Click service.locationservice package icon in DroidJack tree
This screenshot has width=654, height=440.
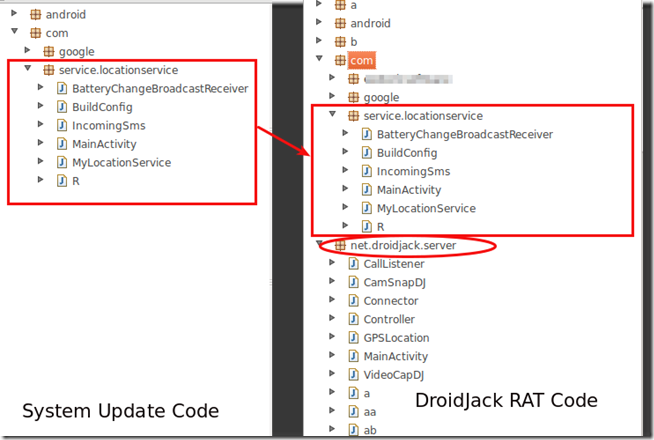[x=354, y=116]
